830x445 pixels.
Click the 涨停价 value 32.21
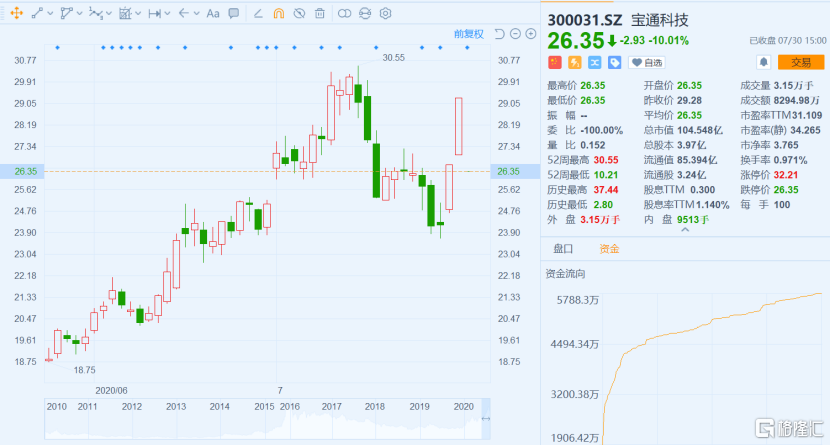tap(786, 175)
